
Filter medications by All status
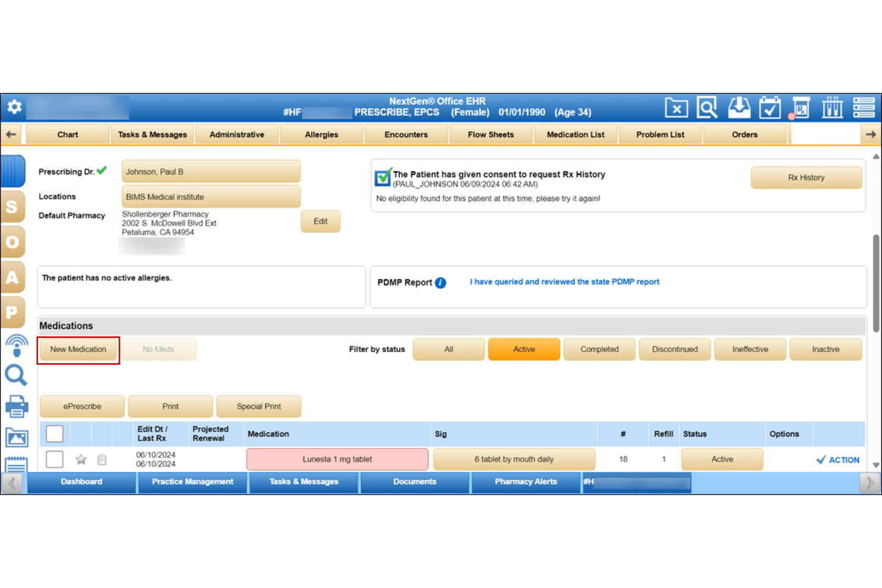tap(449, 350)
